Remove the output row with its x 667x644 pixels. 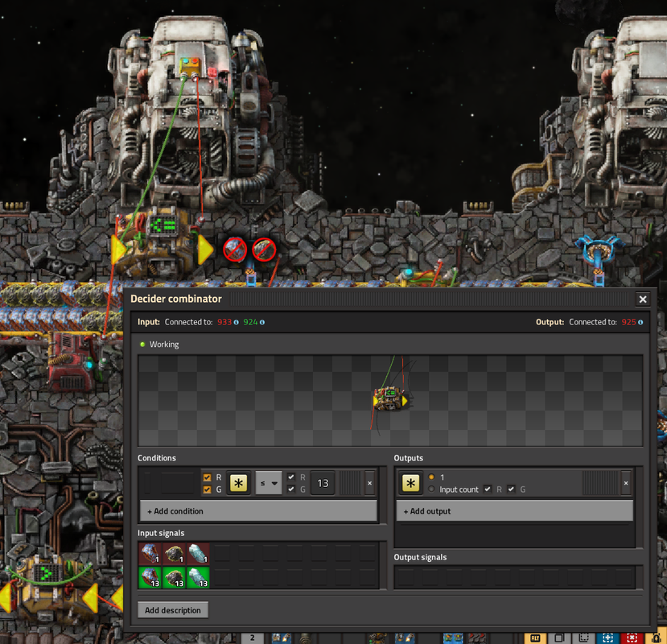pyautogui.click(x=626, y=483)
